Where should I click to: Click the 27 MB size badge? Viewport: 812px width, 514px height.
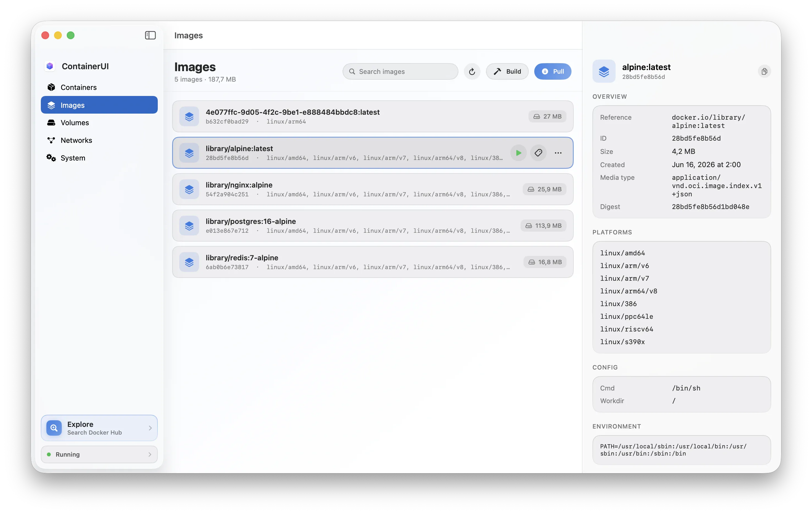click(547, 117)
